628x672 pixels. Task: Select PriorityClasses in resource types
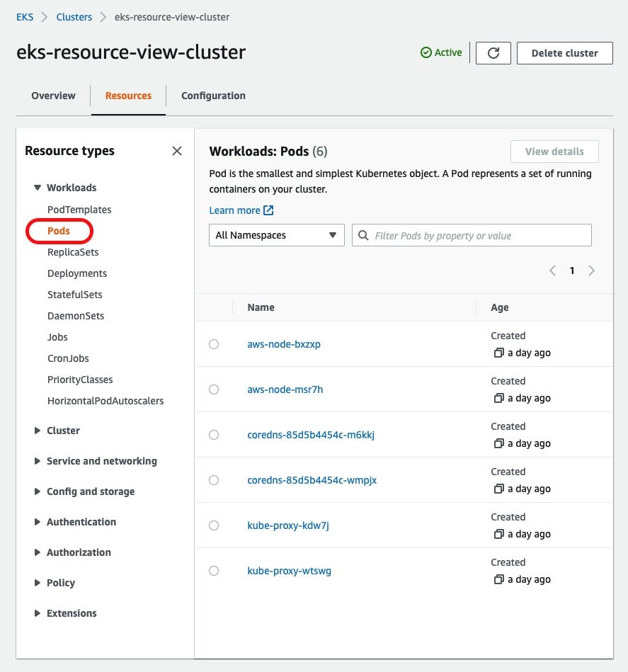click(80, 380)
